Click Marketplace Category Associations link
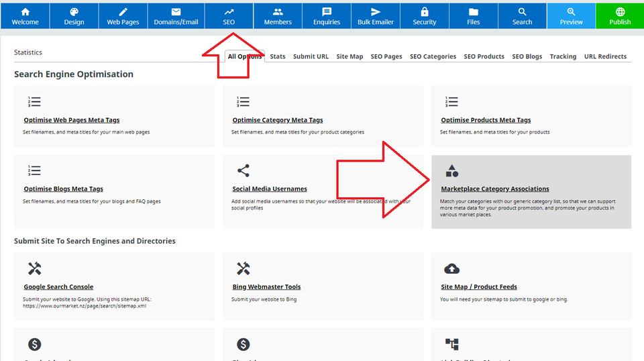The width and height of the screenshot is (644, 361). 495,189
